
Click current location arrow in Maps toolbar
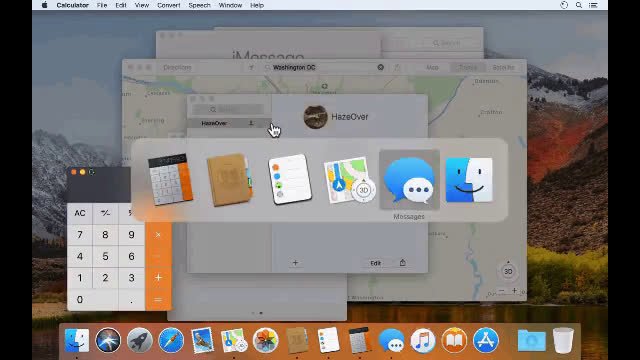coord(251,67)
